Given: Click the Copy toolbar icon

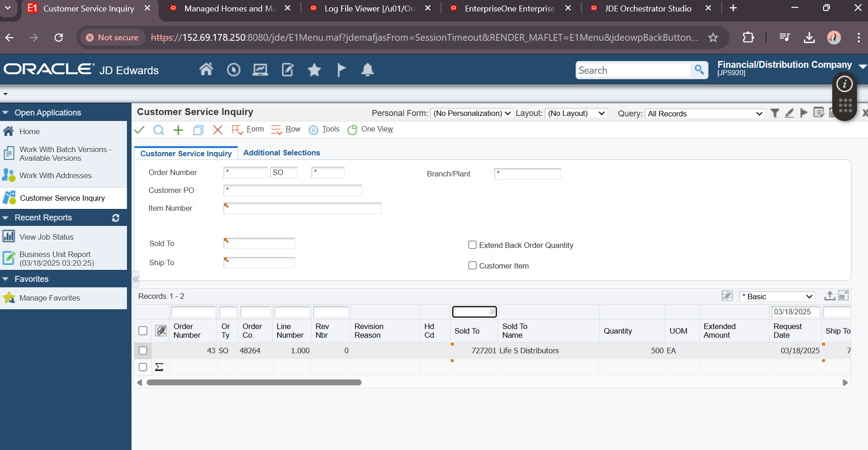Looking at the screenshot, I should click(x=198, y=130).
